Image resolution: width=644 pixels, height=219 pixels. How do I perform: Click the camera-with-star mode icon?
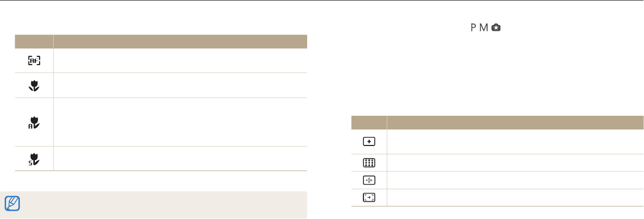pyautogui.click(x=494, y=28)
